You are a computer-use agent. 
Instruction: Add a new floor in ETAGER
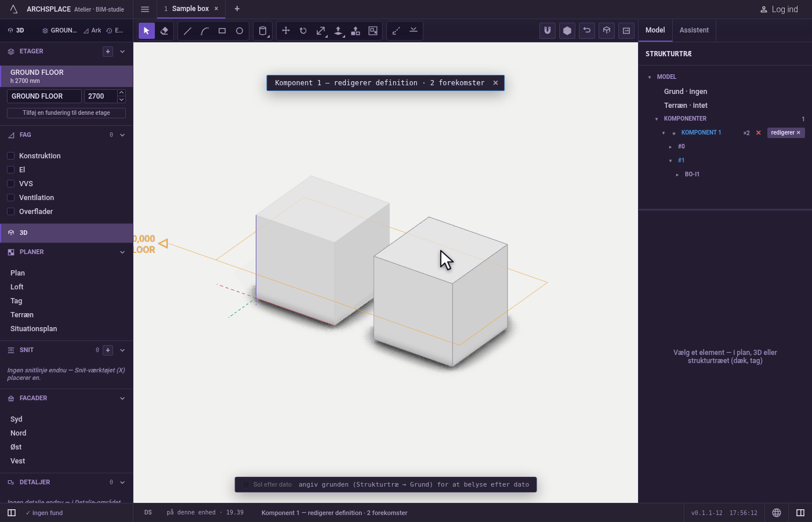pos(108,52)
